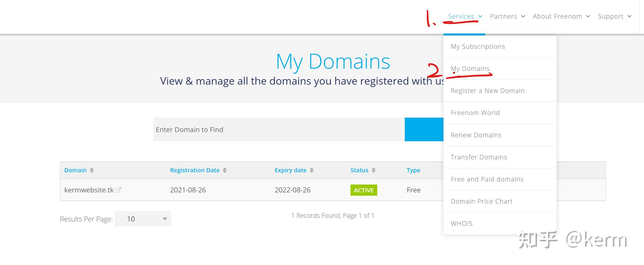Expand the Services menu chevron
Viewport: 644px width, 265px height.
coord(480,16)
